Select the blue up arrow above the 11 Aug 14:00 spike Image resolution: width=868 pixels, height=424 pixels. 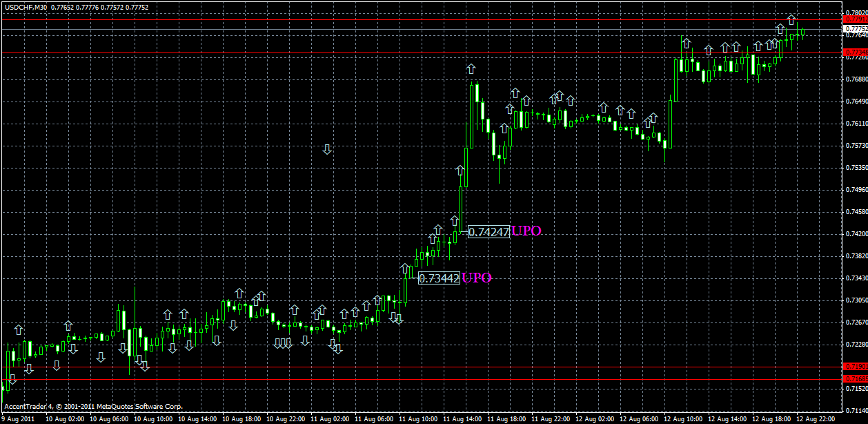[471, 68]
